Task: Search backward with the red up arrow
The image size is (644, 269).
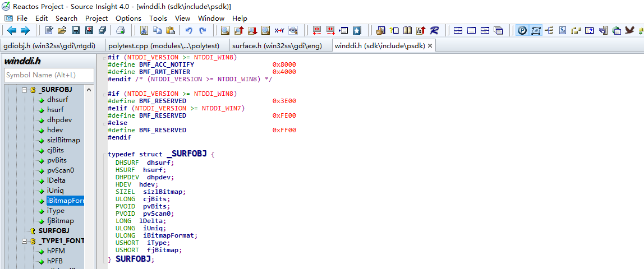Action: coord(239,30)
